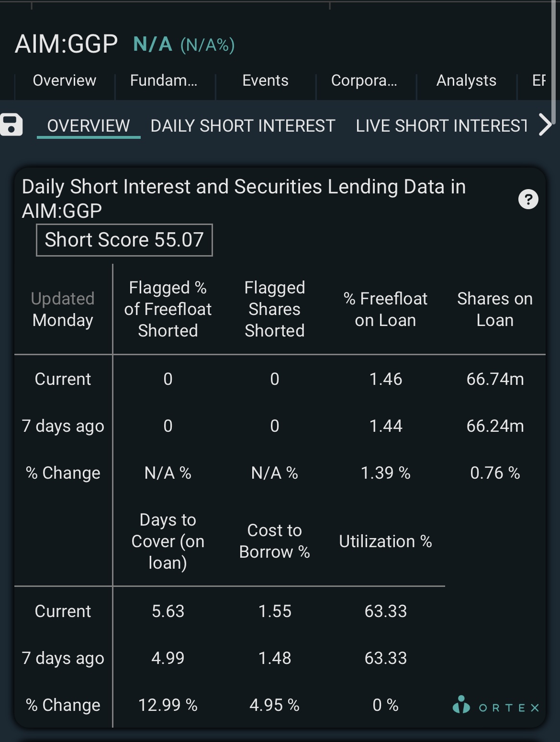
Task: Select the partially visible EF tab
Action: click(539, 80)
